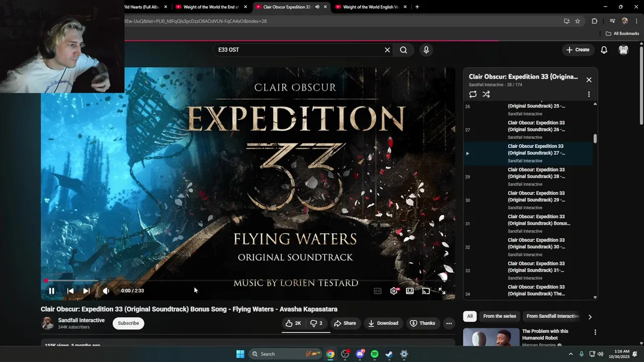Image resolution: width=644 pixels, height=362 pixels.
Task: Open a new browser tab
Action: click(x=417, y=7)
